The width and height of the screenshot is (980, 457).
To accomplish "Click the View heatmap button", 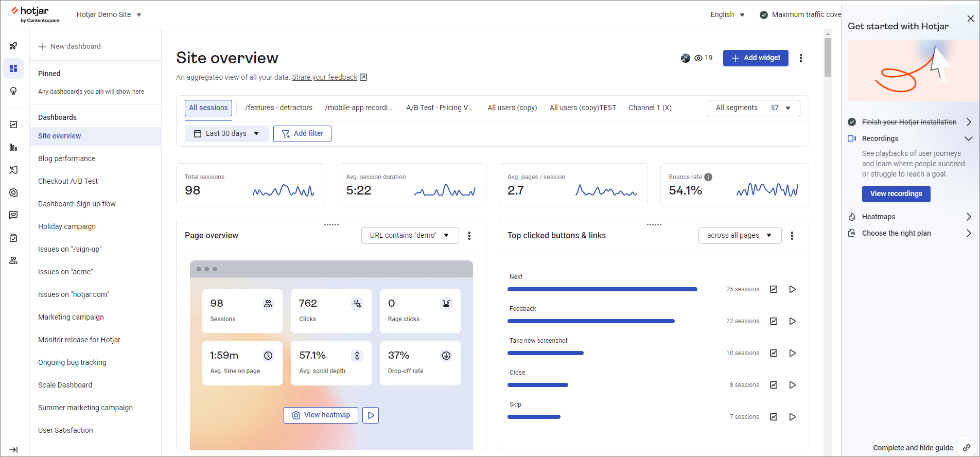I will [x=321, y=415].
